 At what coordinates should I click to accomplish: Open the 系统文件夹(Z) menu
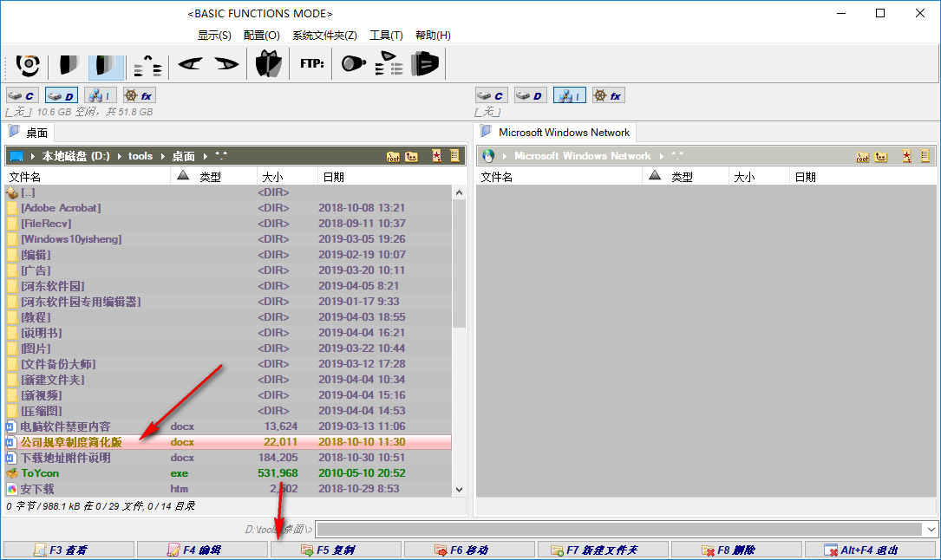(324, 36)
